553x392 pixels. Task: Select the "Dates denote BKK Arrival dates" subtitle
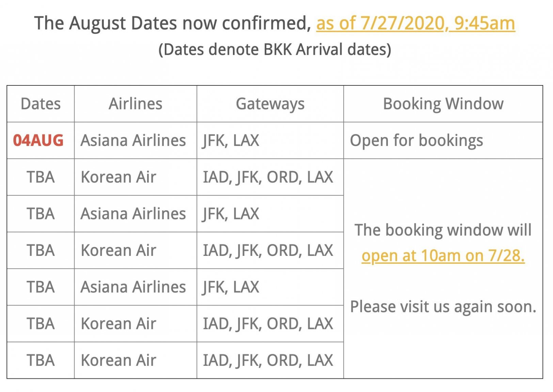click(275, 49)
